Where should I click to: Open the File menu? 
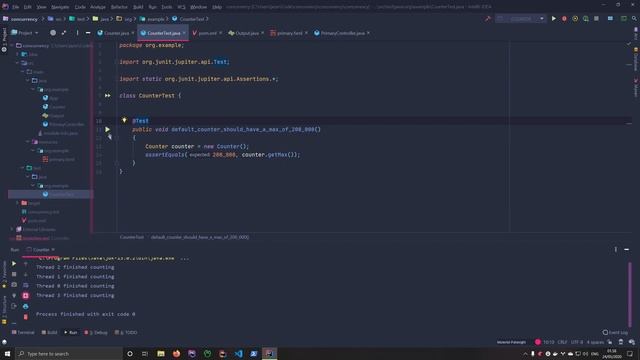point(15,7)
